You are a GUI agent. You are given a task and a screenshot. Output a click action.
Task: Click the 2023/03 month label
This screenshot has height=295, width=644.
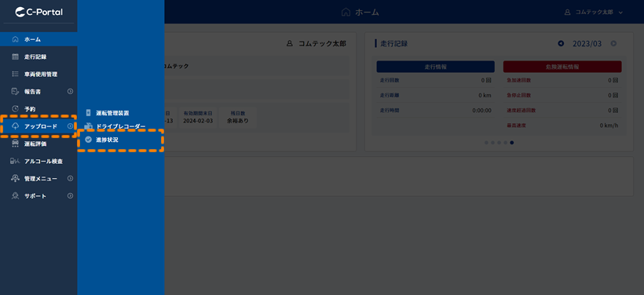click(587, 43)
